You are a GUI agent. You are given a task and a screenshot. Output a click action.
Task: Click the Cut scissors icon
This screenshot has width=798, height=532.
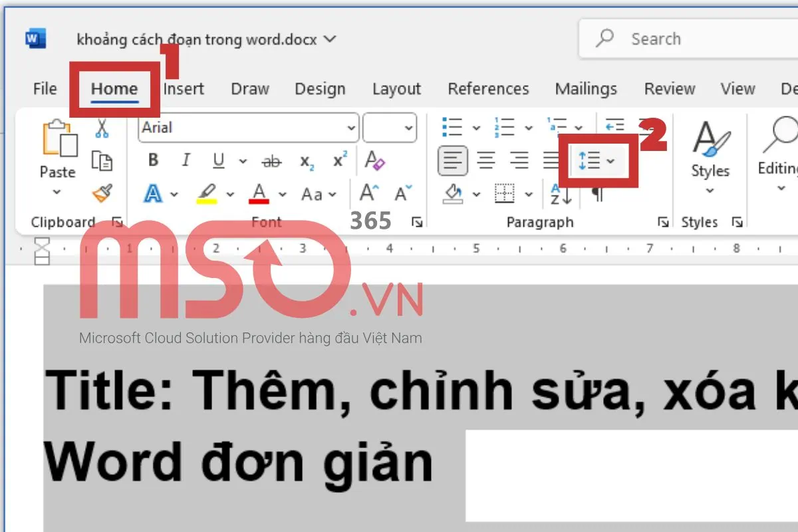click(x=101, y=128)
